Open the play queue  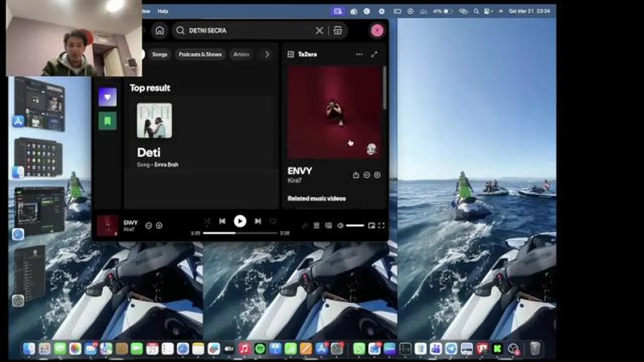(x=316, y=226)
